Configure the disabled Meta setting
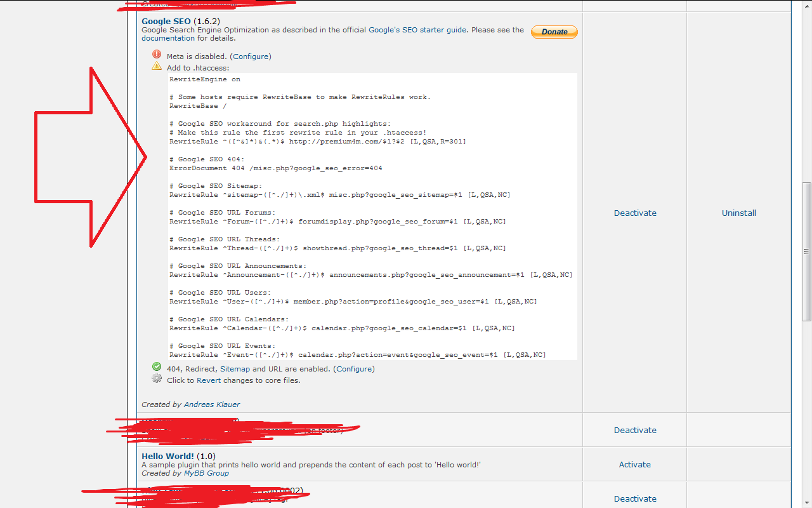This screenshot has width=812, height=508. click(251, 57)
